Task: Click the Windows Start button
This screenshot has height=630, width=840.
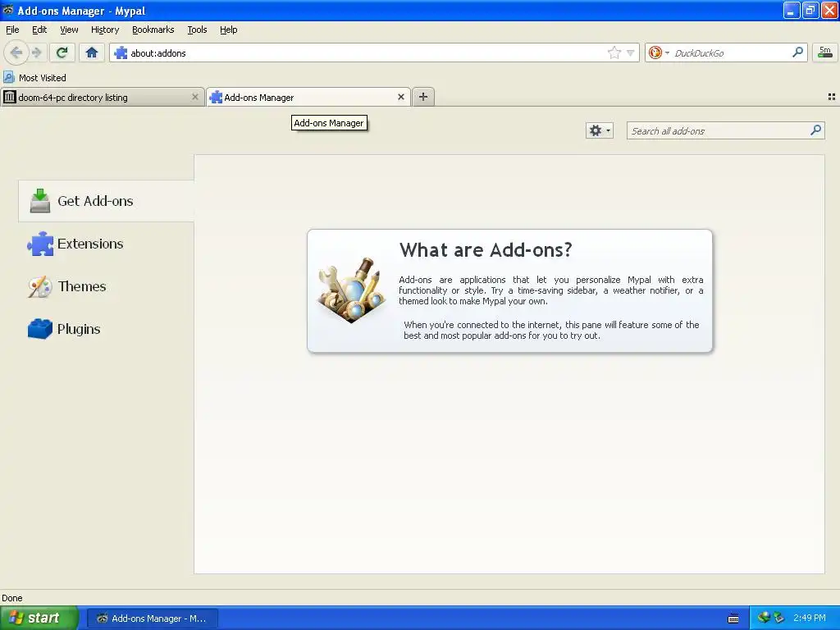Action: [39, 618]
